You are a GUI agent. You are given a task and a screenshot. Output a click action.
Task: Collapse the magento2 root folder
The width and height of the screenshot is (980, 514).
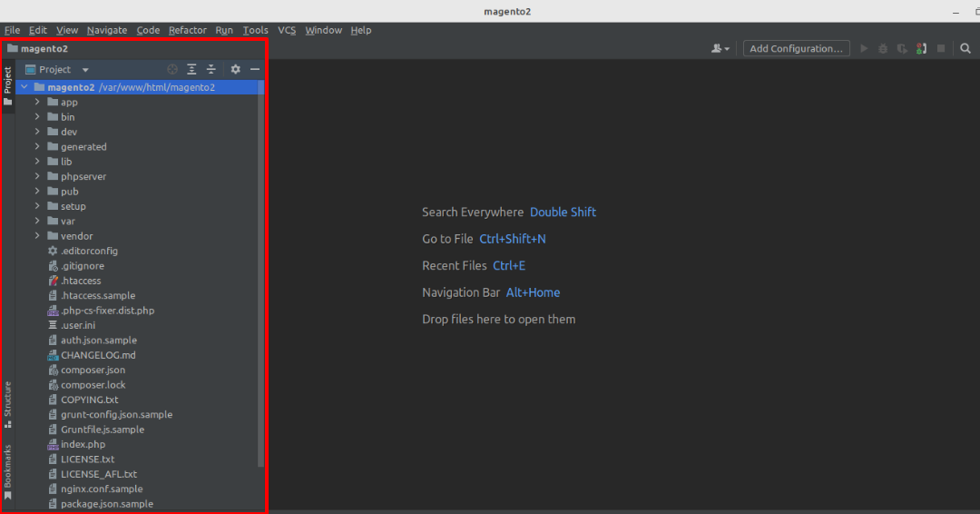(25, 87)
